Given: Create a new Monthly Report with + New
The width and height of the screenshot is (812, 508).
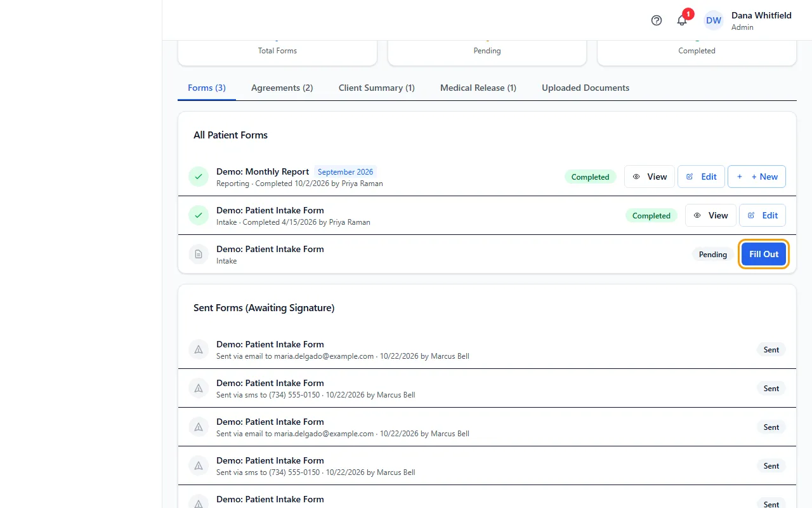Looking at the screenshot, I should click(x=757, y=177).
